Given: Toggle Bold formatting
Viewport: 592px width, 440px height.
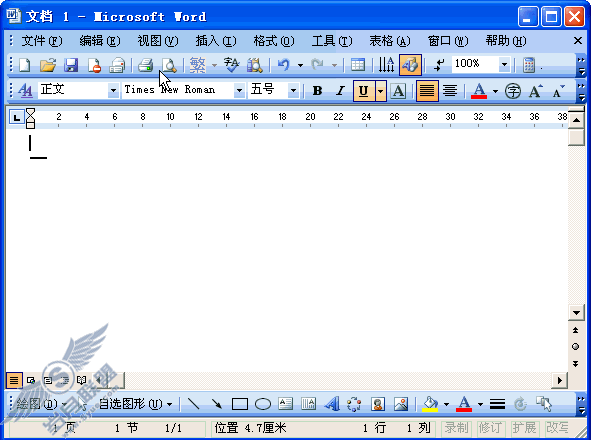Looking at the screenshot, I should tap(318, 91).
